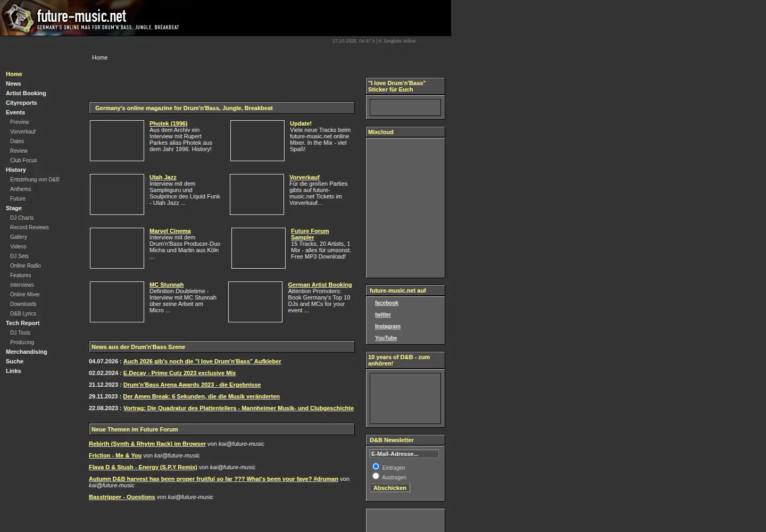Open Friction - Me & You thread
This screenshot has height=532, width=766.
pos(115,455)
